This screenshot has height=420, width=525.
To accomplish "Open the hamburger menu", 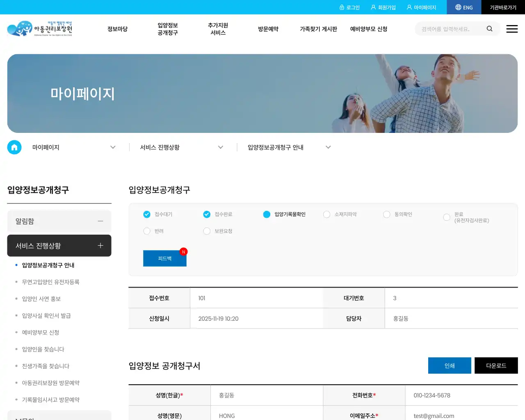I will click(512, 29).
